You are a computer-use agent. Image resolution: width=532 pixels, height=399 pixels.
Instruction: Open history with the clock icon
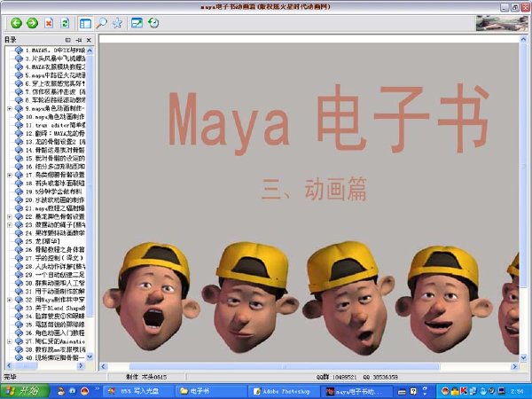point(153,23)
